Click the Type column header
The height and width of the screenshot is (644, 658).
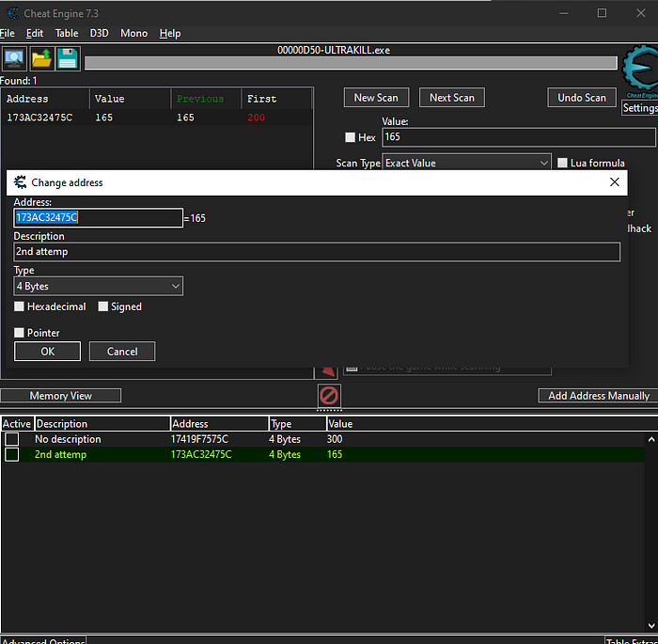(x=297, y=424)
